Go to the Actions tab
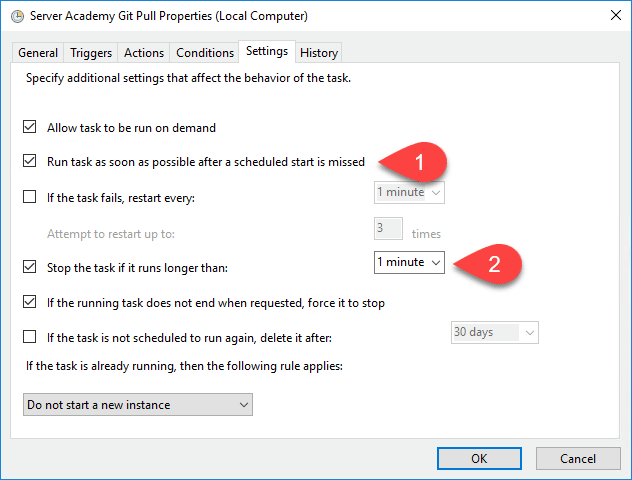632x480 pixels. pyautogui.click(x=144, y=53)
